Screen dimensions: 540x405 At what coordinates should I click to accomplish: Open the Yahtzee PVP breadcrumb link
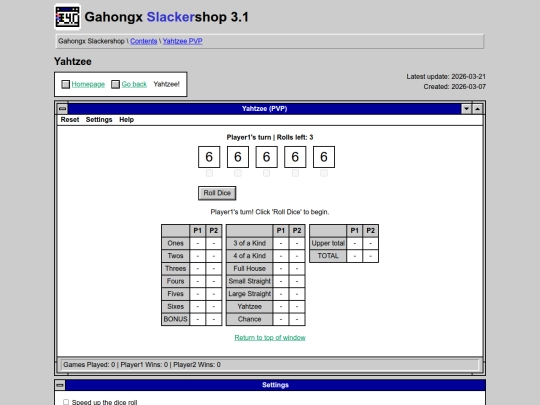point(183,41)
